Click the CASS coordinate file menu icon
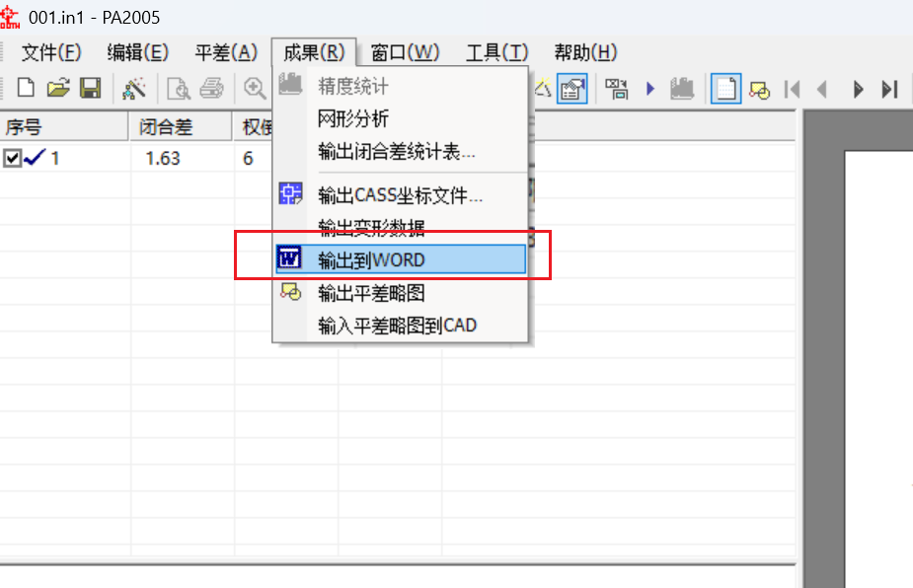This screenshot has height=588, width=913. pos(290,193)
